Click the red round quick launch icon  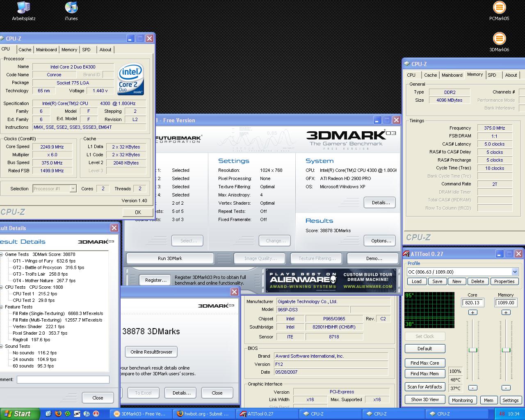(96, 414)
